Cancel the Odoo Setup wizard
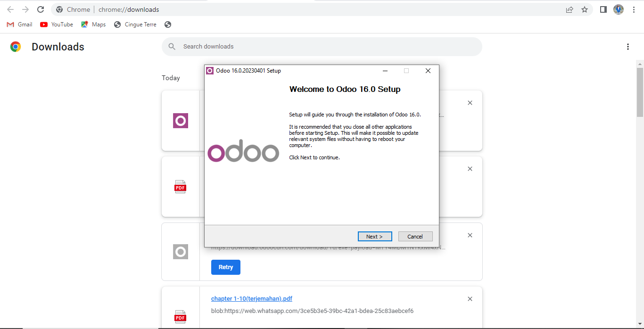644x329 pixels. point(415,237)
